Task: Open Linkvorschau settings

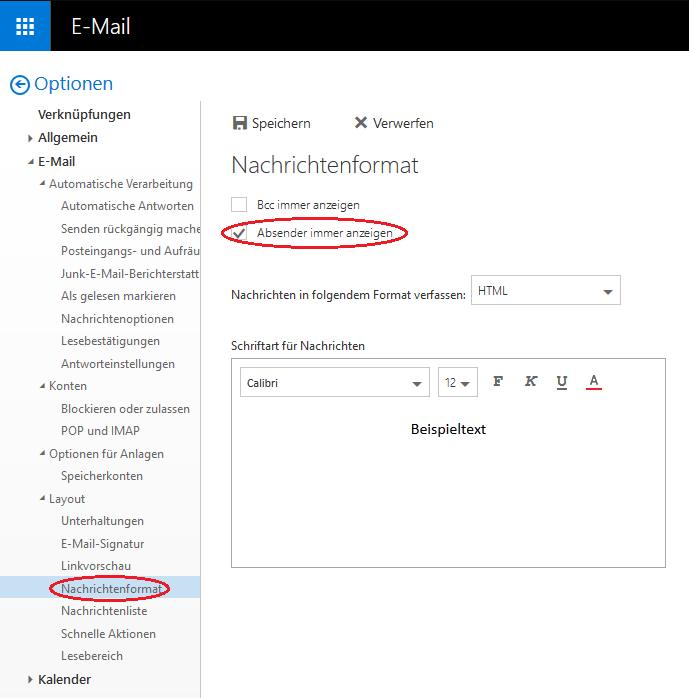Action: (x=96, y=566)
